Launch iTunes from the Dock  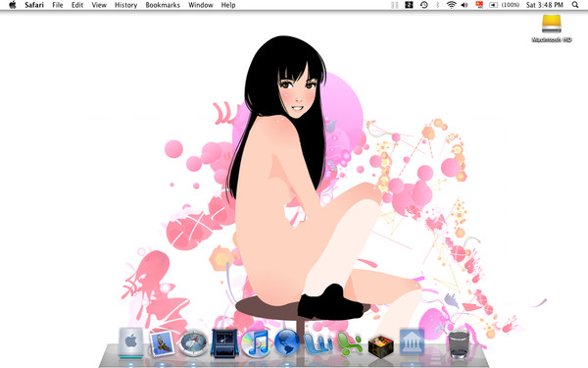256,342
